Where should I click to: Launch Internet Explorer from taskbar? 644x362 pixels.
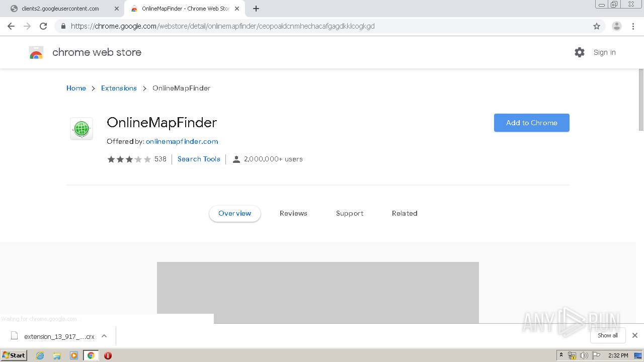point(40,355)
